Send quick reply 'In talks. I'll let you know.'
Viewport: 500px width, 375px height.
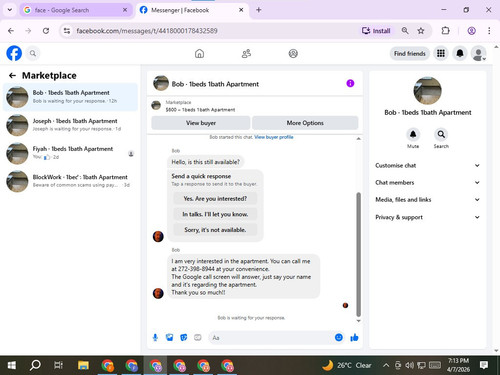pyautogui.click(x=215, y=214)
